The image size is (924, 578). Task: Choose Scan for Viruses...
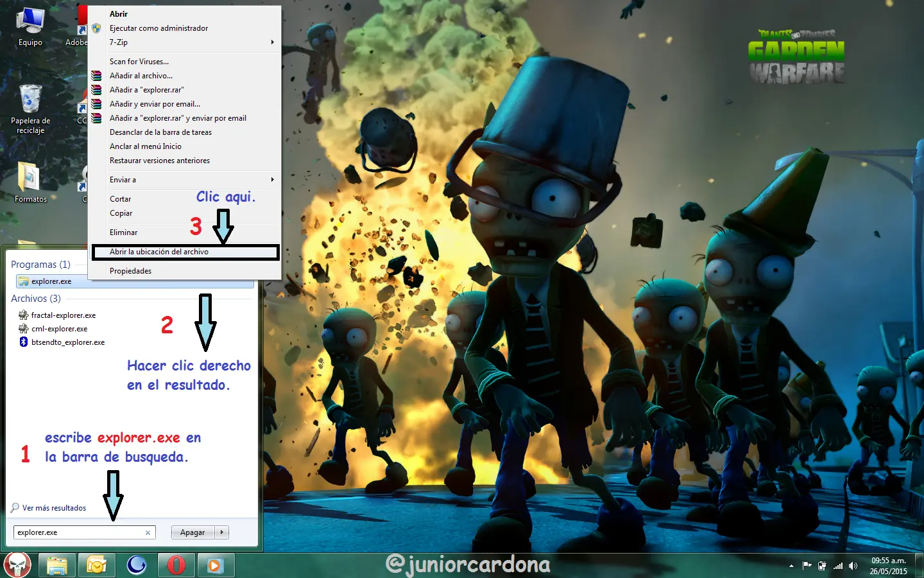185,62
